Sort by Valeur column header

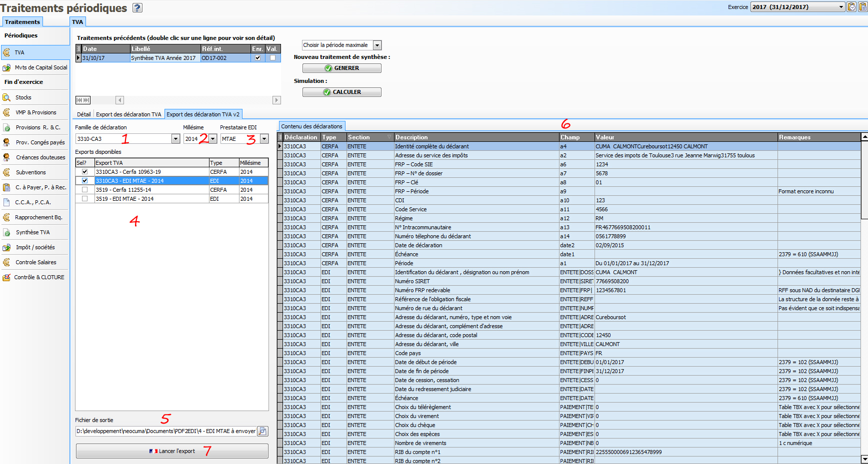(x=685, y=137)
